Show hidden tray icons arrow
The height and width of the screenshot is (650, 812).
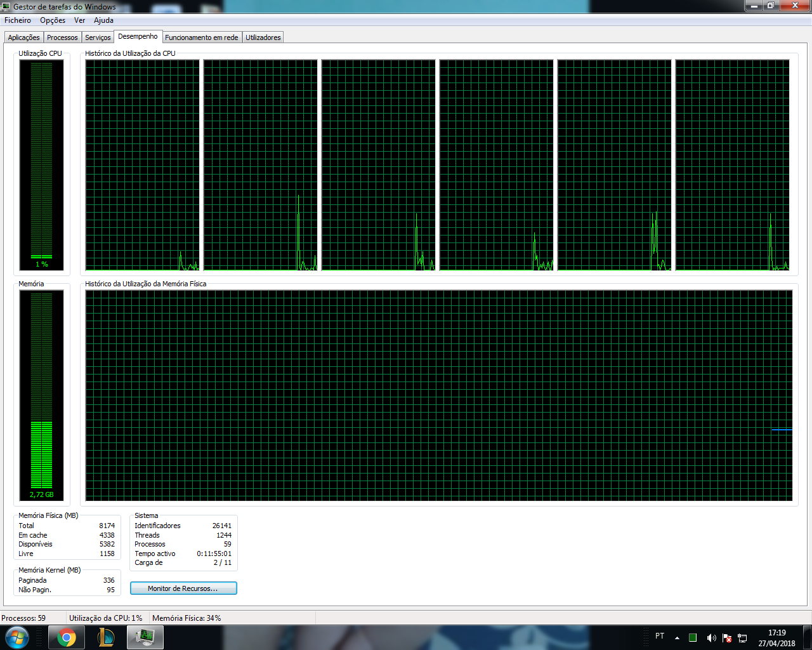[677, 637]
